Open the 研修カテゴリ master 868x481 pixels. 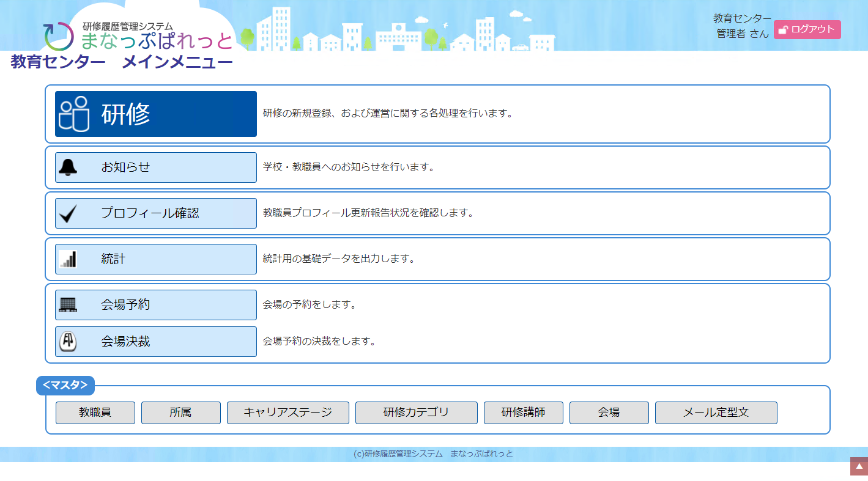click(417, 413)
